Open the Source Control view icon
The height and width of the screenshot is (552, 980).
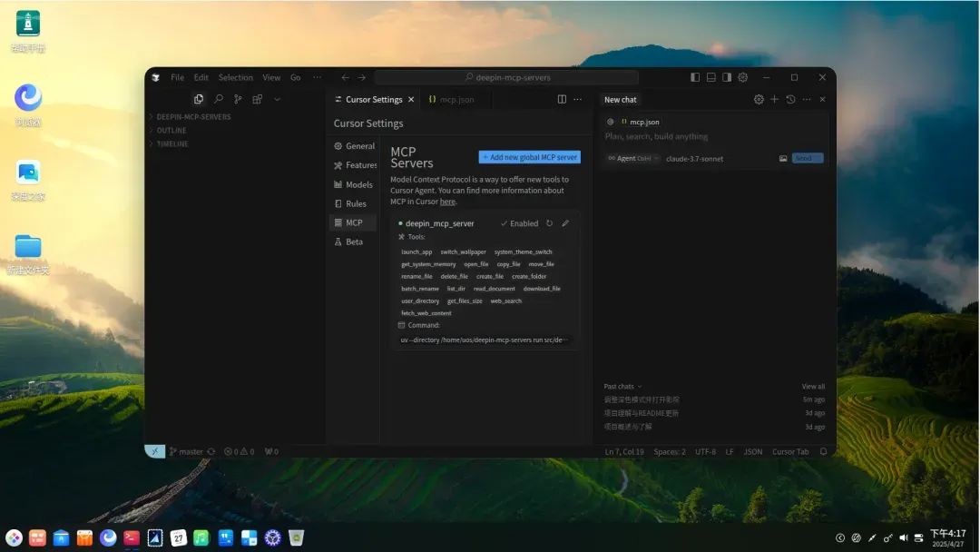[x=238, y=99]
